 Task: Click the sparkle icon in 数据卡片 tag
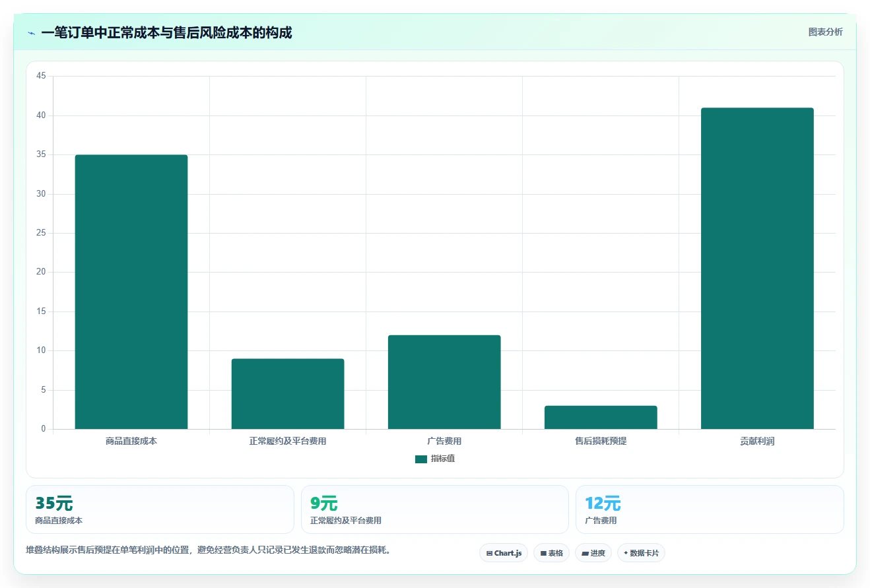(626, 553)
